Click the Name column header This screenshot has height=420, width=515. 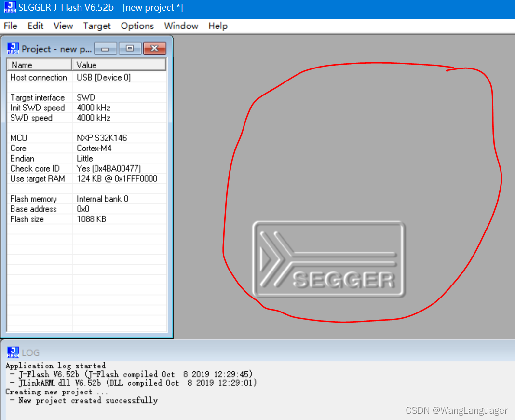pyautogui.click(x=39, y=65)
